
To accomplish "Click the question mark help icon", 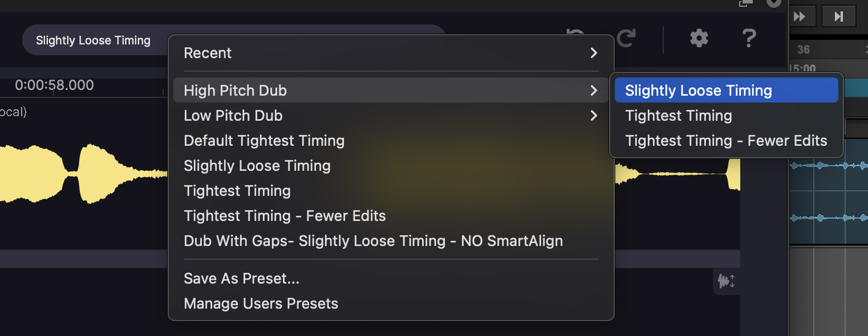I will (749, 39).
